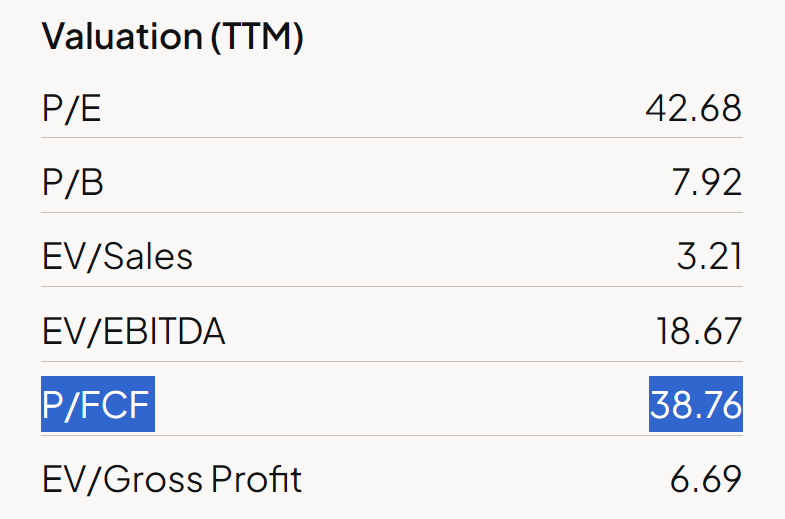
Task: Click the P/E value 42.68
Action: [694, 108]
